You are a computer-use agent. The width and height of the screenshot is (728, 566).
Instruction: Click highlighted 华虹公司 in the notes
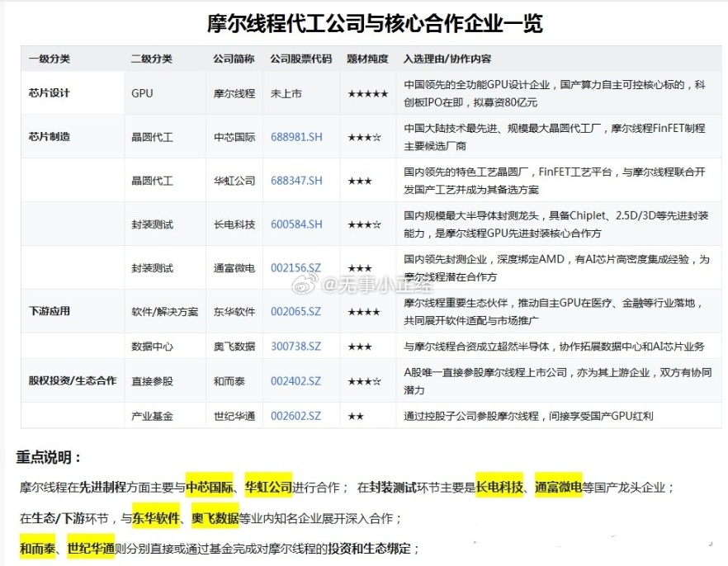[x=268, y=487]
